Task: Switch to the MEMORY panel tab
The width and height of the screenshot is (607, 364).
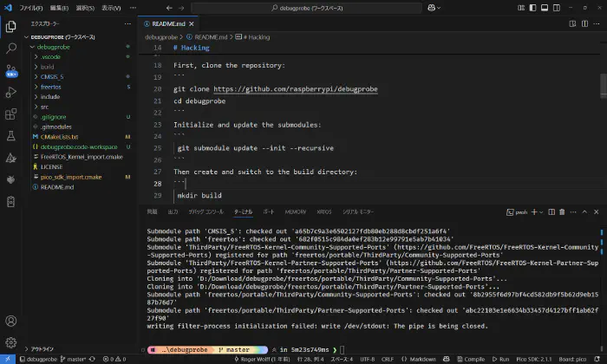Action: click(296, 212)
